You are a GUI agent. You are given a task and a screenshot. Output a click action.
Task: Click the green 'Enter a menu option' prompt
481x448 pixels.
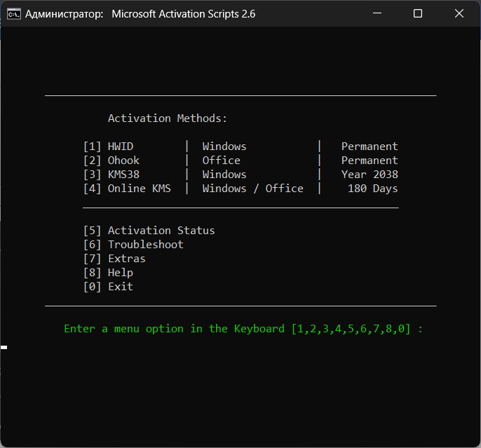[x=243, y=329]
